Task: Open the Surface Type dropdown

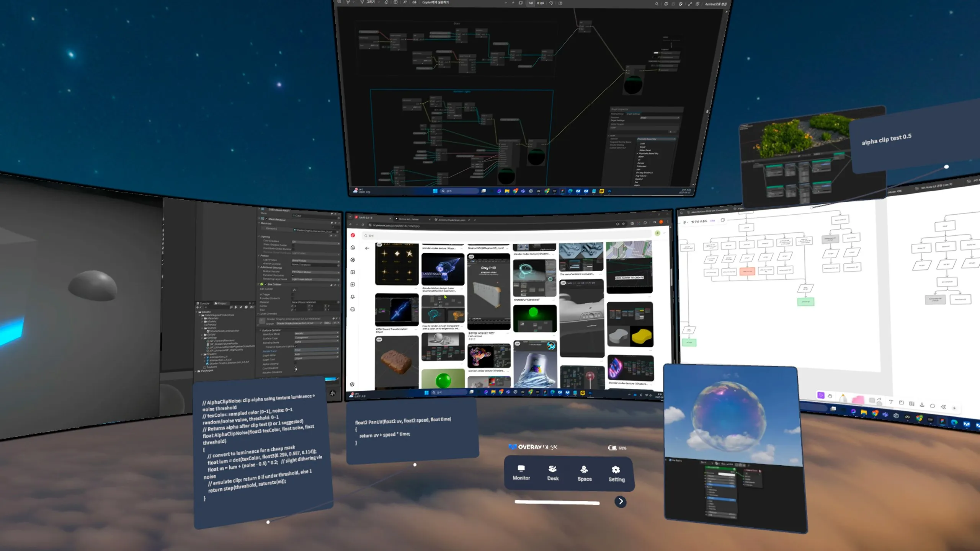Action: (x=316, y=337)
